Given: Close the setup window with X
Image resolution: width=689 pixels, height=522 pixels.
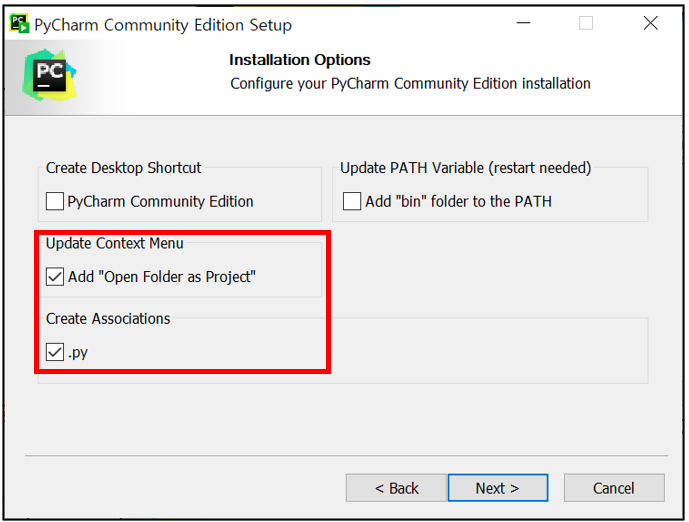Looking at the screenshot, I should [x=651, y=23].
